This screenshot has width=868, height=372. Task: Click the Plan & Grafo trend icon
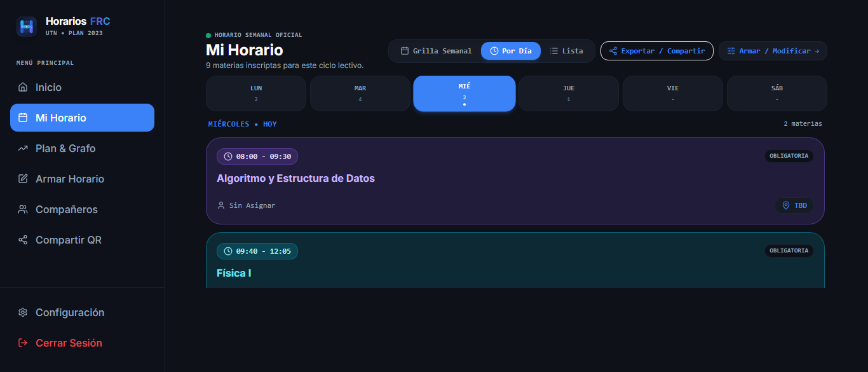23,148
